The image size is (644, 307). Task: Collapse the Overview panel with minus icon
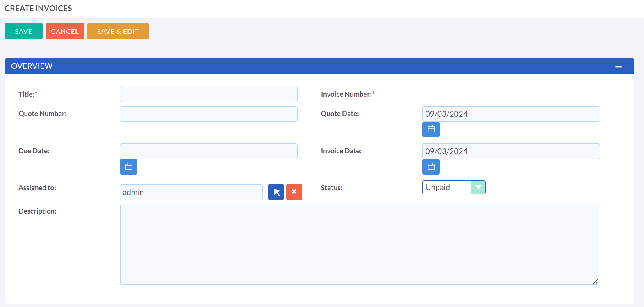[x=618, y=66]
